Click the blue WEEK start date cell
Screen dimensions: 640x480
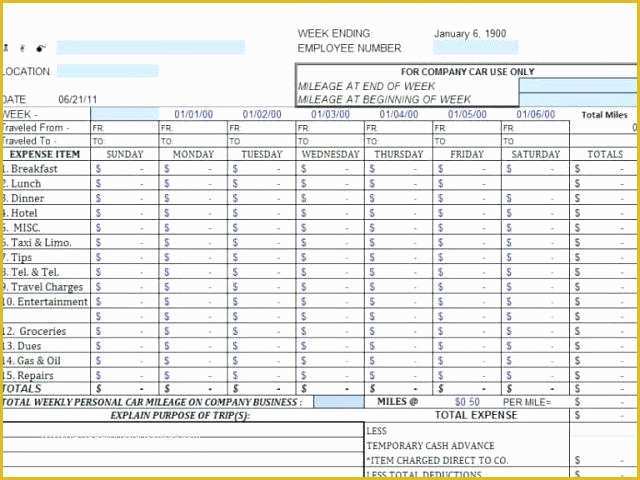(x=124, y=114)
